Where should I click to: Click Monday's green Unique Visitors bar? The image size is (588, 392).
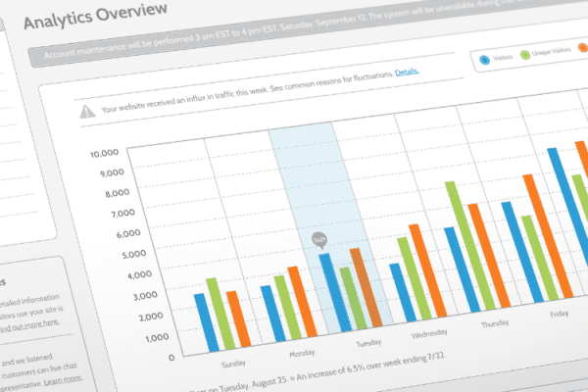pyautogui.click(x=287, y=307)
